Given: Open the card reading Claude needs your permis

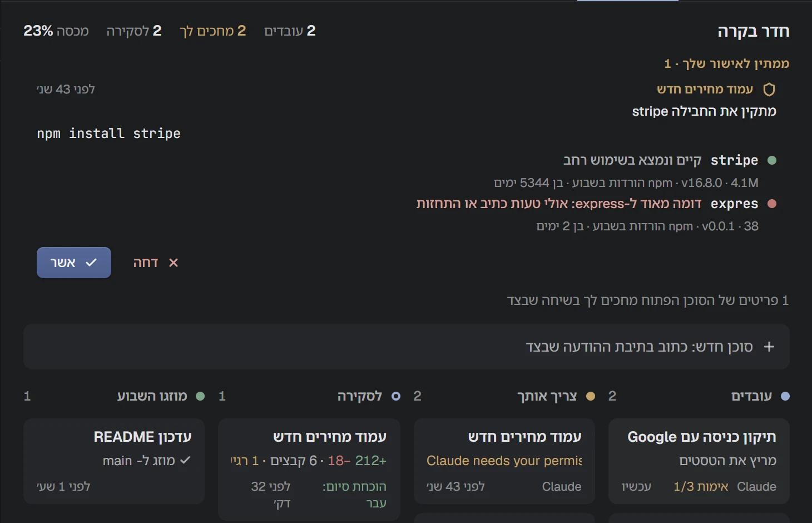Looking at the screenshot, I should tap(504, 461).
